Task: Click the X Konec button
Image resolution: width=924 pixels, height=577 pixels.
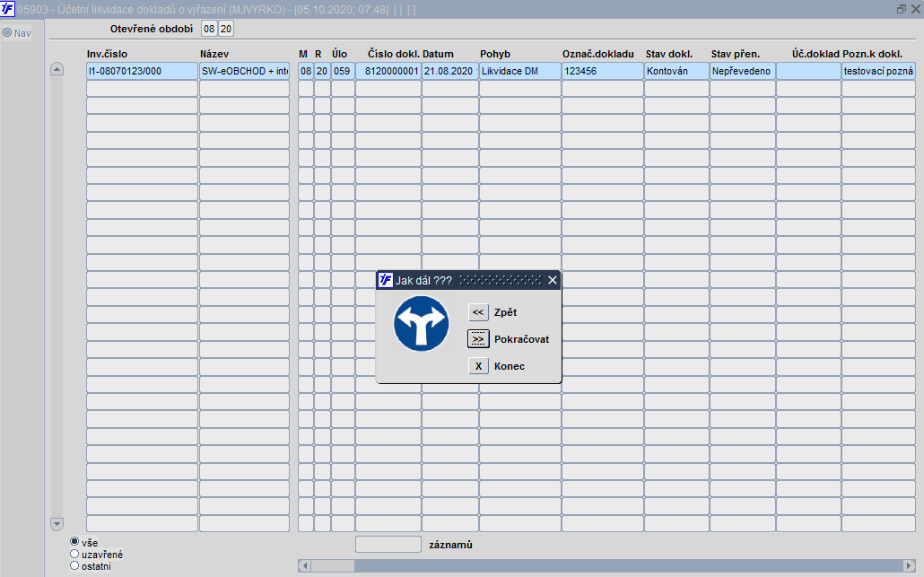Action: pyautogui.click(x=478, y=366)
